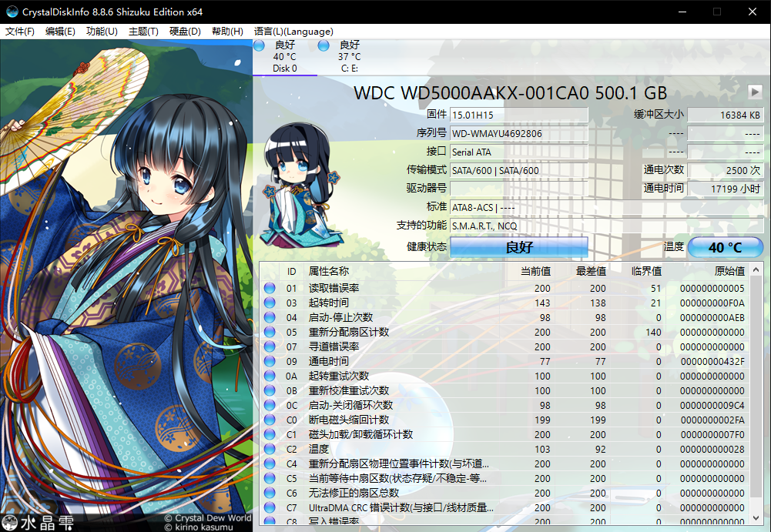Click the 通电时间 value 17199 小时
Viewport: 771px width, 532px height.
point(726,189)
